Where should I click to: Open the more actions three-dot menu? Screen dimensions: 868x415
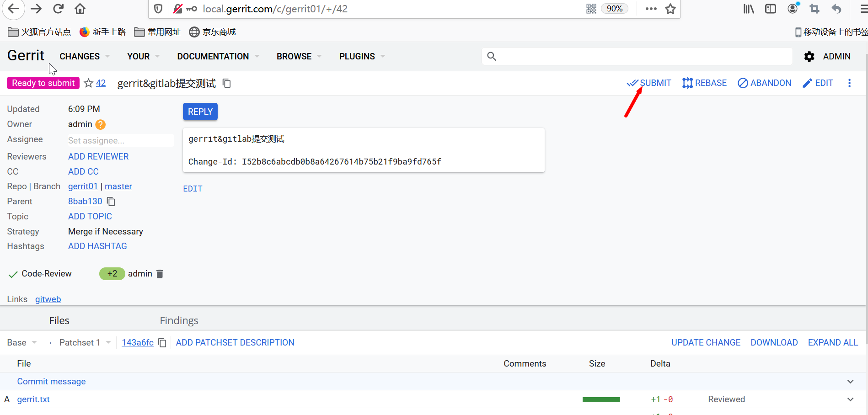[x=849, y=83]
